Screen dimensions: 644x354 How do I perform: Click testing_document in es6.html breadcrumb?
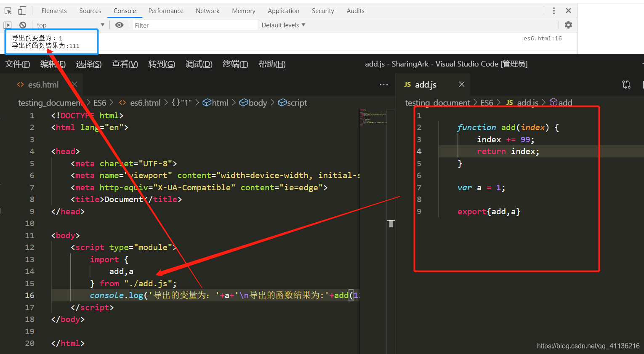[x=50, y=103]
